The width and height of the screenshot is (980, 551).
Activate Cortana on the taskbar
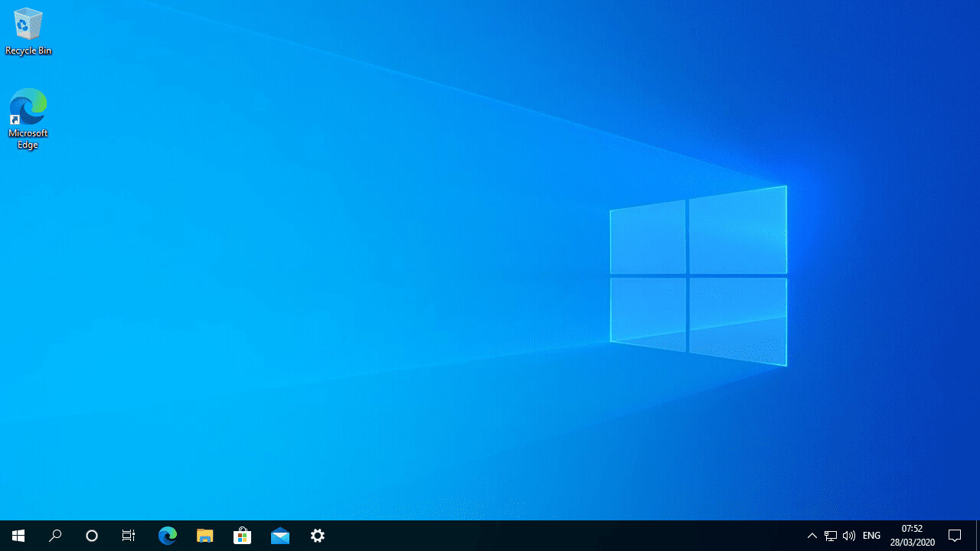pos(91,535)
